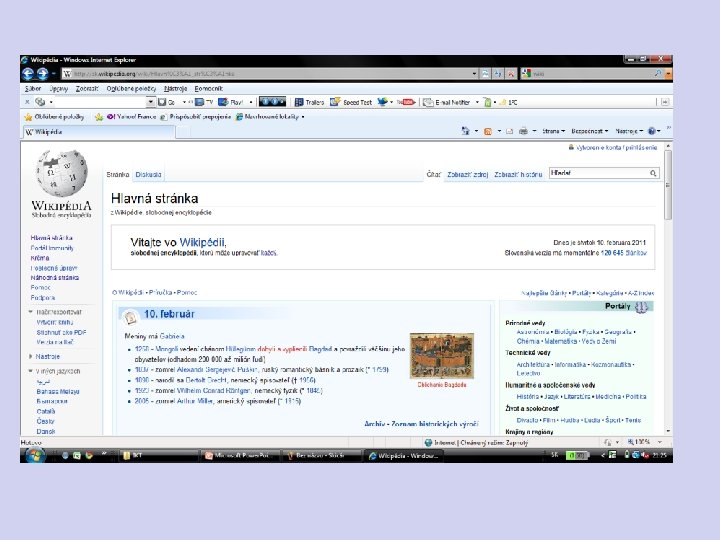
Task: Click the add to favorites bar star icon
Action: point(99,117)
